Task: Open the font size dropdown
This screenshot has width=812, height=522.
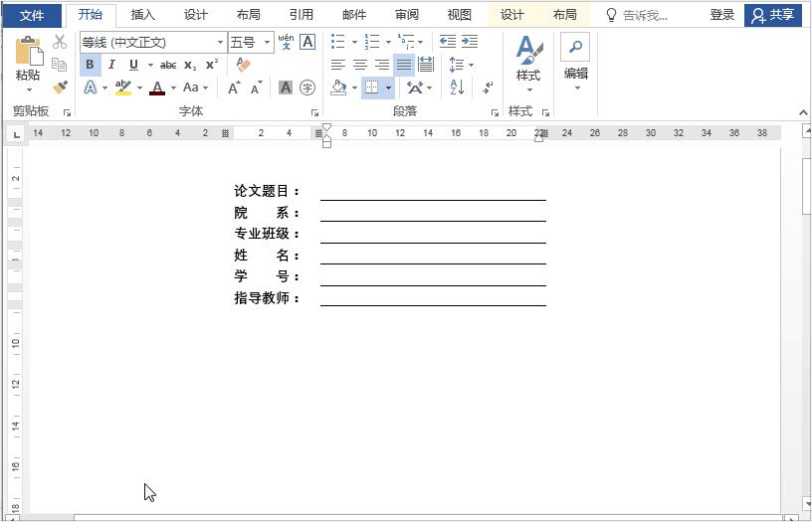Action: (x=267, y=43)
